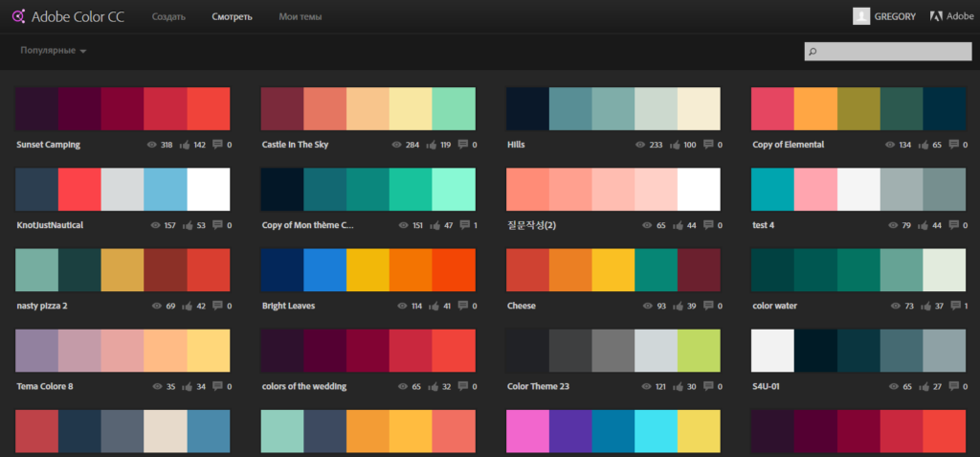Open the KnotJustNautical theme title link
Image resolution: width=980 pixels, height=457 pixels.
[x=50, y=225]
